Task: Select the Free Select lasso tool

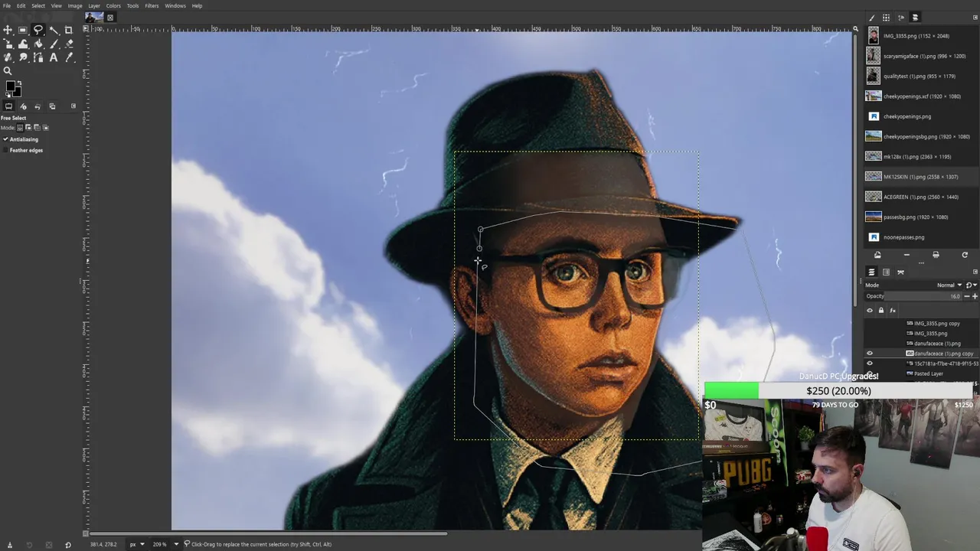Action: tap(38, 30)
